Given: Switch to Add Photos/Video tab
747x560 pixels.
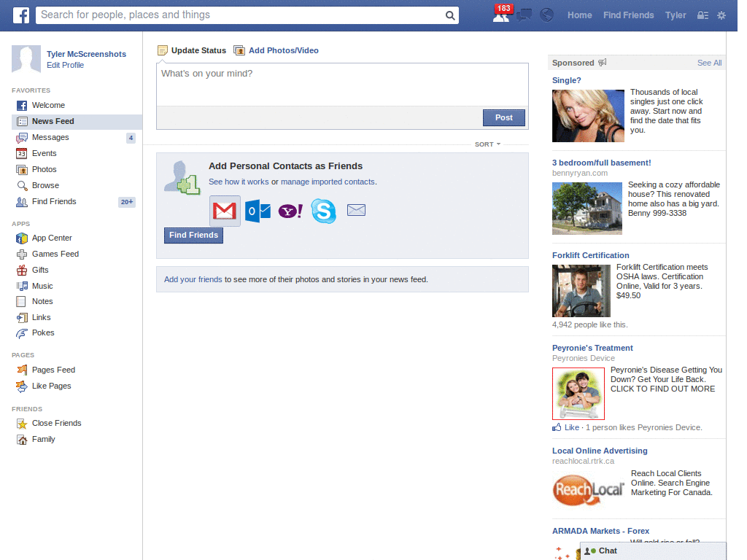Looking at the screenshot, I should point(276,50).
